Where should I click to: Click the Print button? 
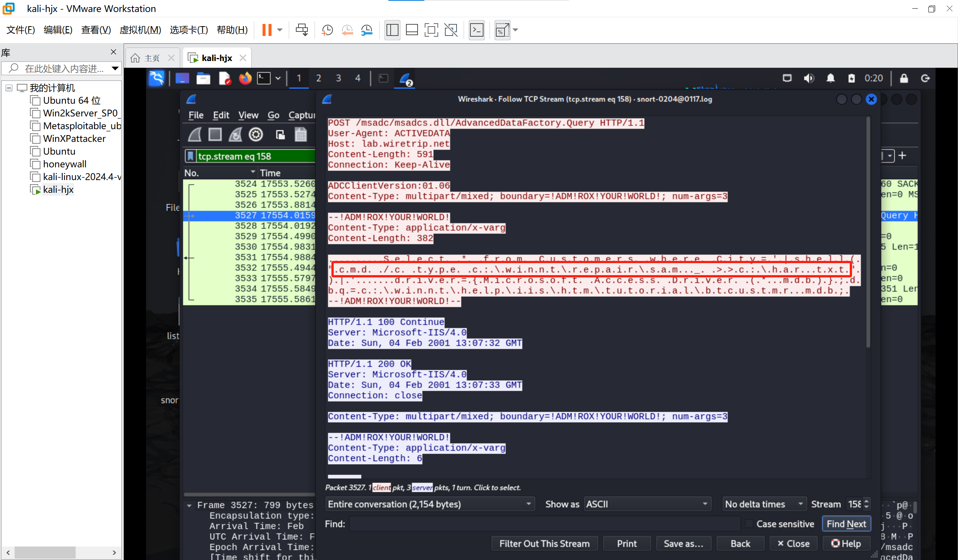pyautogui.click(x=627, y=544)
